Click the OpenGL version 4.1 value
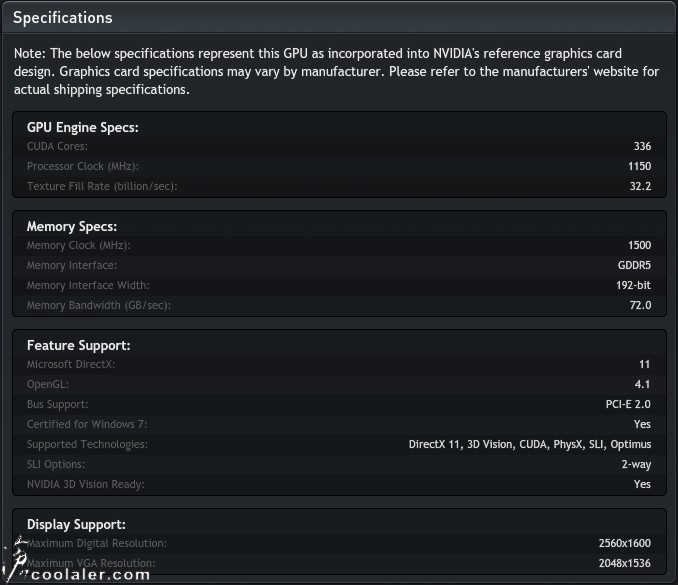The height and width of the screenshot is (585, 678). (x=642, y=384)
